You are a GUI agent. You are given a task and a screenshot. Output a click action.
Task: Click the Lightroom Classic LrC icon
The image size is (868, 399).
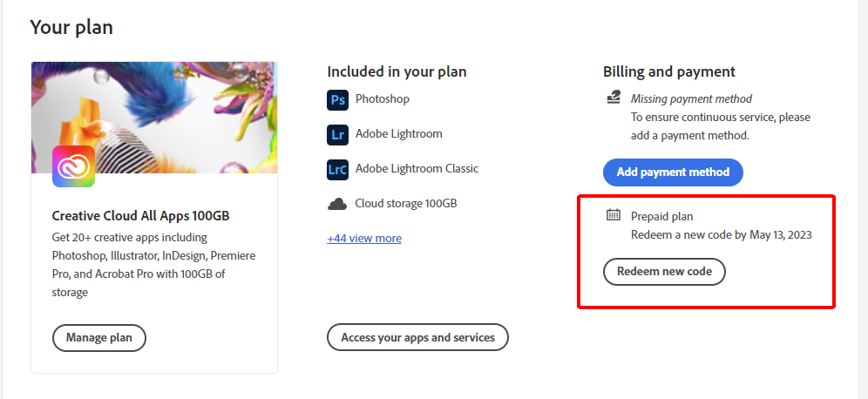coord(337,169)
